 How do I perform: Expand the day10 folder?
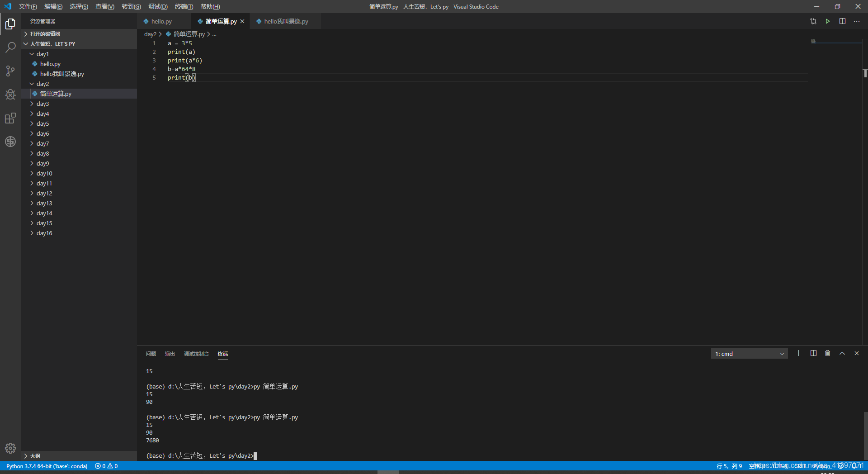(x=79, y=173)
